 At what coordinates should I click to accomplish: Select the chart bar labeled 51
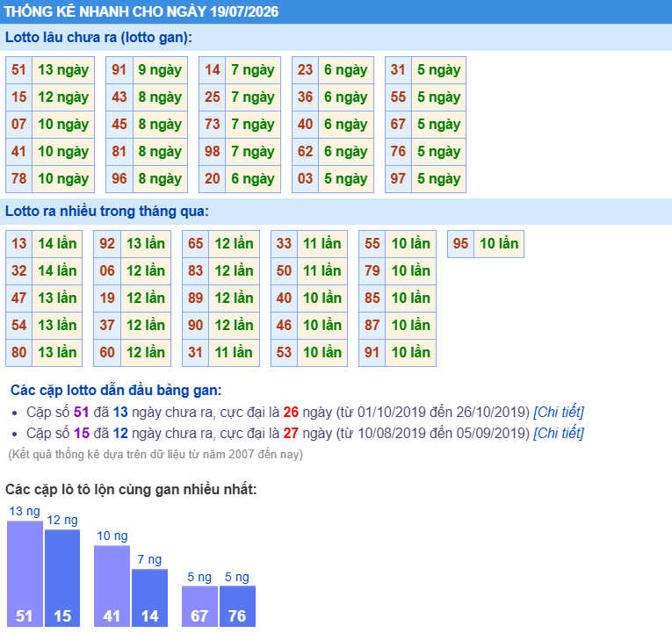(x=25, y=573)
